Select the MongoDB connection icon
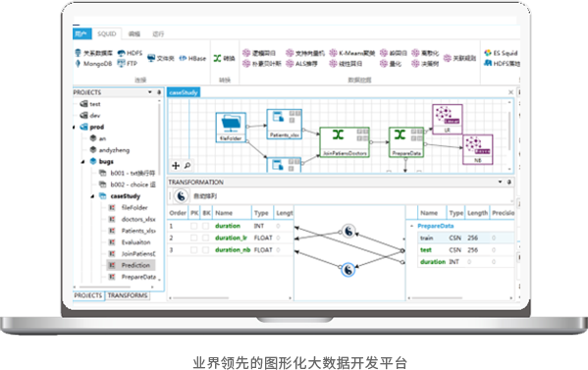This screenshot has height=370, width=588. click(x=94, y=64)
